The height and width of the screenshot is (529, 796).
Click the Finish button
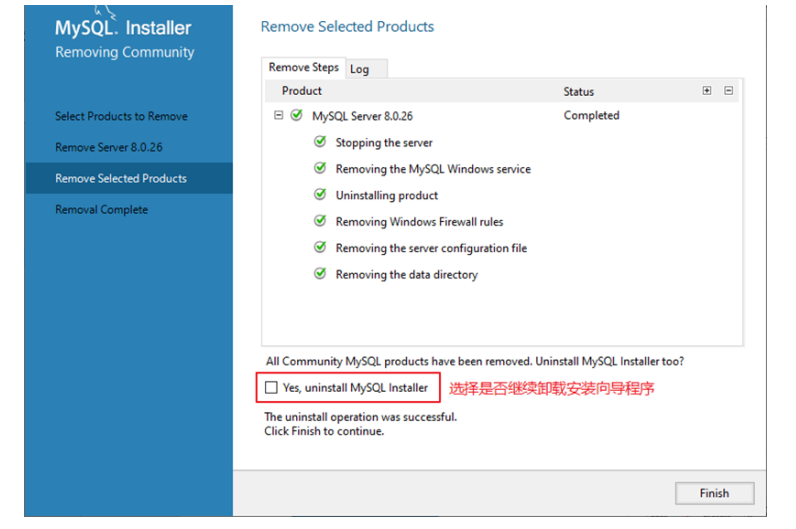714,493
